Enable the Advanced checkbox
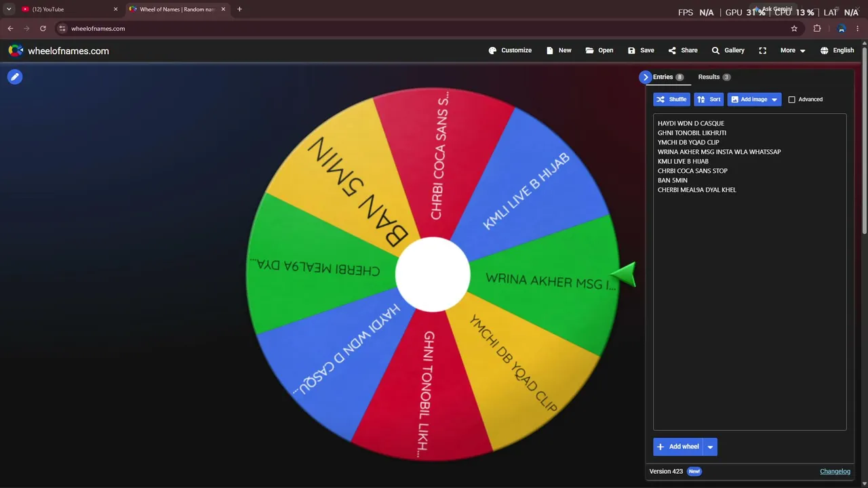 pos(791,100)
